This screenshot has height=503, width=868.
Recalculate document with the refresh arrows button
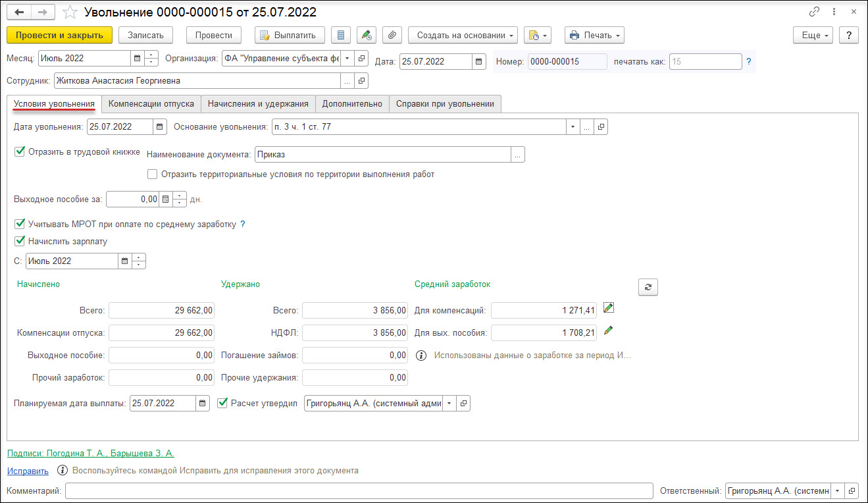(648, 286)
